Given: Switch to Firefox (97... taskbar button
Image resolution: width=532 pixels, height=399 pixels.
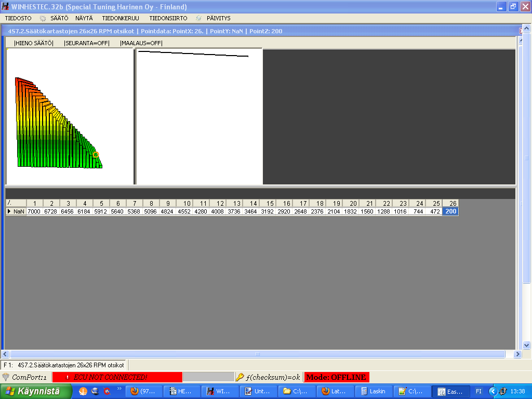Looking at the screenshot, I should (x=144, y=391).
